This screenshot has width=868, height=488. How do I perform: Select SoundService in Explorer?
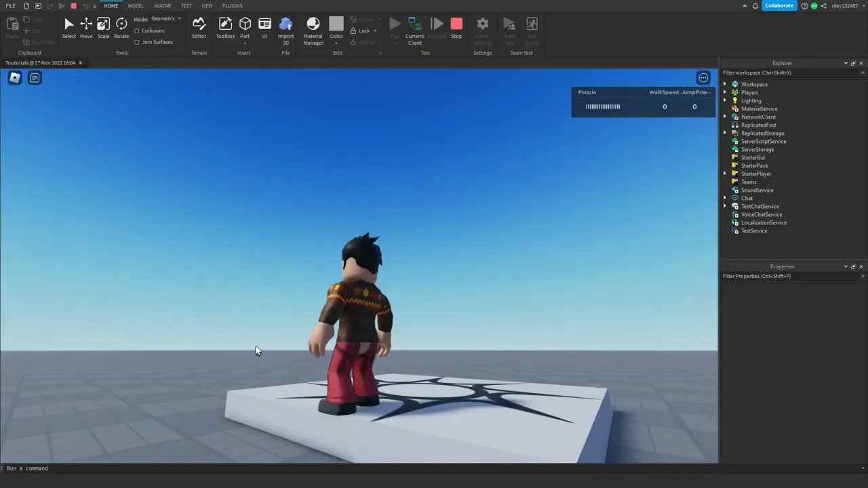(757, 190)
